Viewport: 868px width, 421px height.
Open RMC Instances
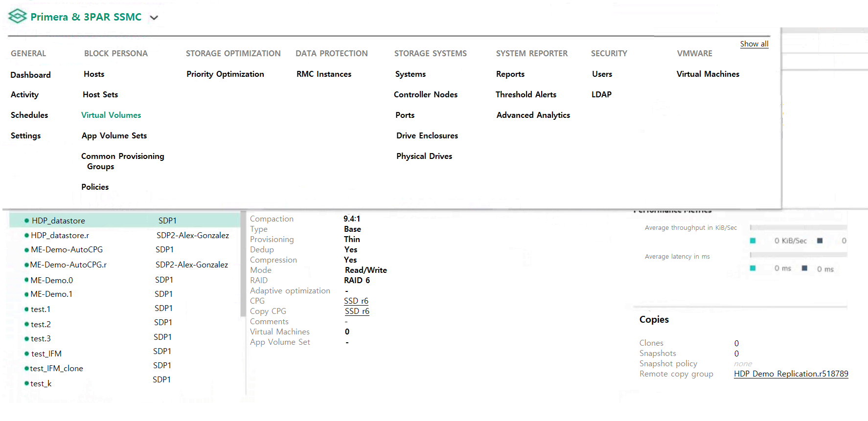[324, 74]
